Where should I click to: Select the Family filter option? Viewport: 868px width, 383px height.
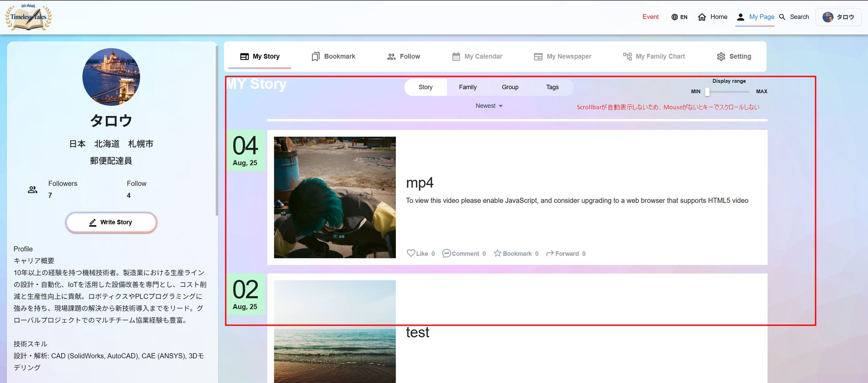[x=467, y=87]
